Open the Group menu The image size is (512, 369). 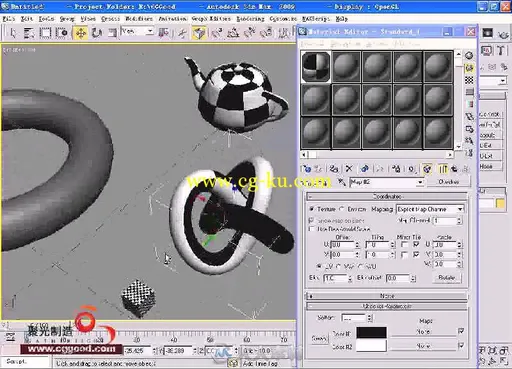[67, 19]
